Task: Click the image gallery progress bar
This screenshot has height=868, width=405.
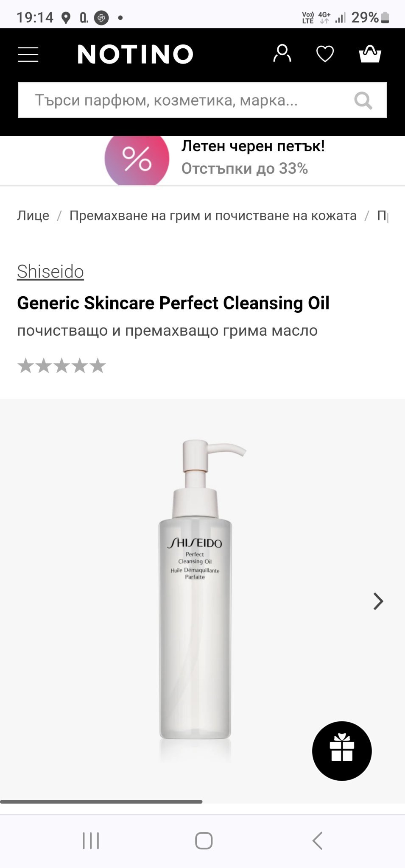Action: (x=101, y=801)
